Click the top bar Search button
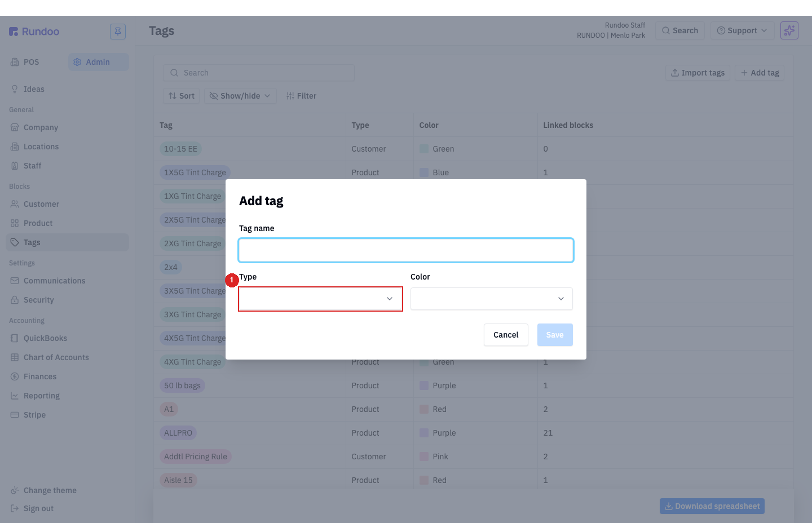The image size is (812, 523). pos(680,30)
